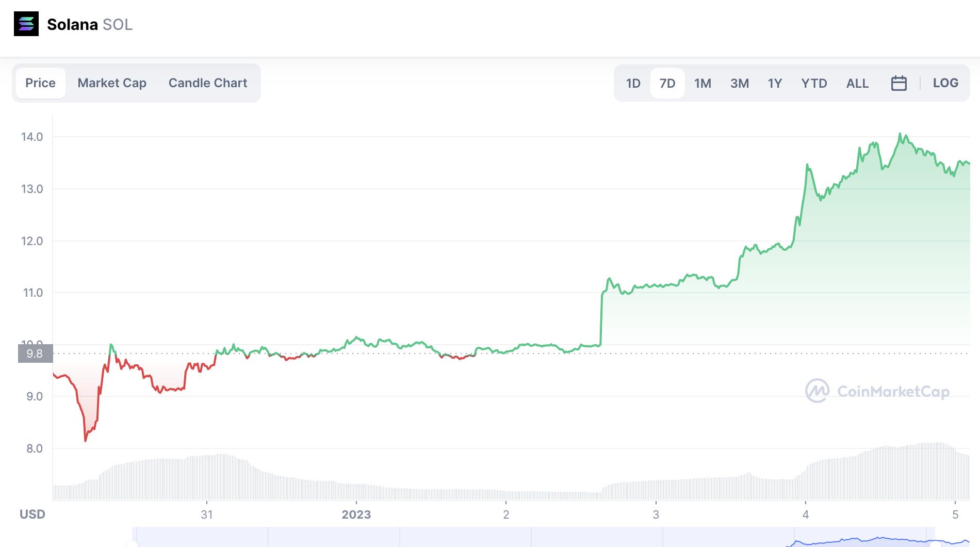Open the Candle Chart view
This screenshot has width=980, height=547.
207,83
